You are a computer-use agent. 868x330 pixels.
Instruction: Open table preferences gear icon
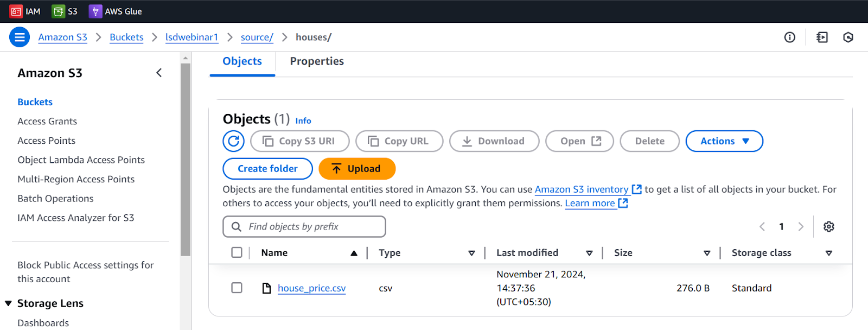tap(829, 227)
